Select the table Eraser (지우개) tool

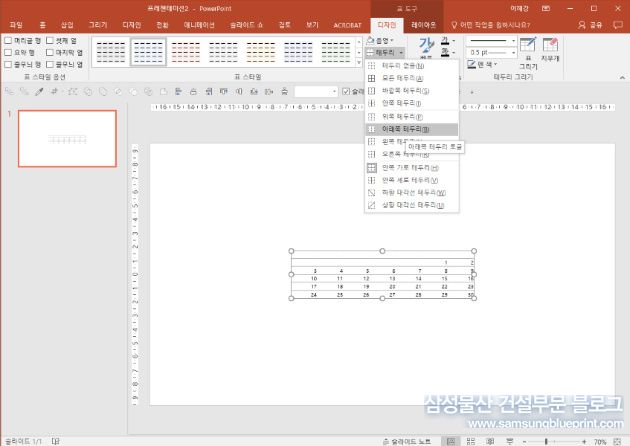[x=550, y=49]
